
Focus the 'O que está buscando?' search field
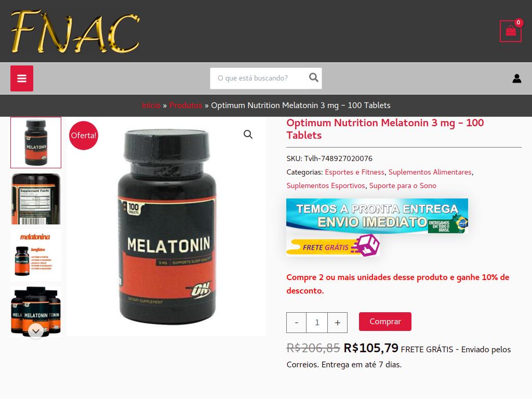point(259,78)
